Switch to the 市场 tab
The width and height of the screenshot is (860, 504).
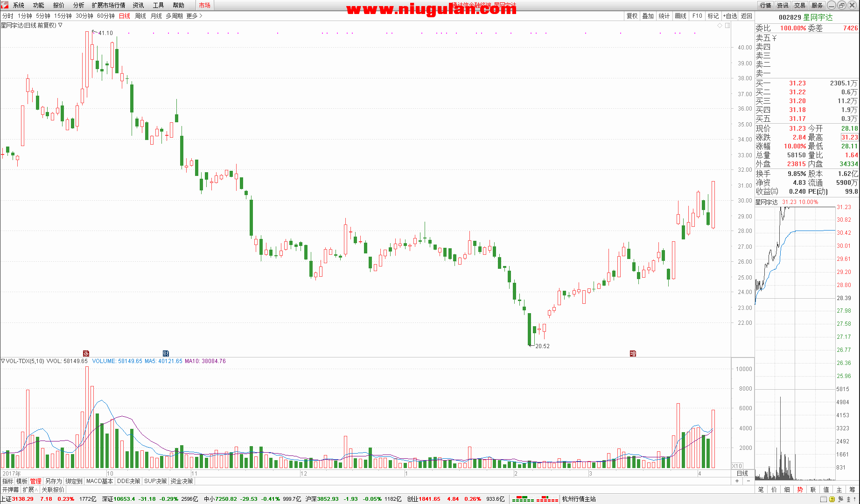[x=204, y=5]
